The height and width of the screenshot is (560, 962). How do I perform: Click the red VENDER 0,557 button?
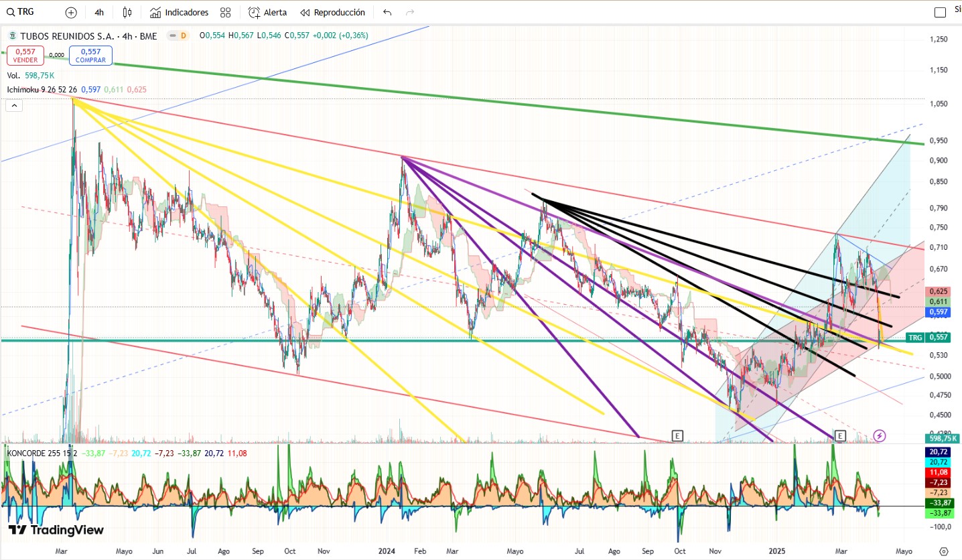point(25,56)
